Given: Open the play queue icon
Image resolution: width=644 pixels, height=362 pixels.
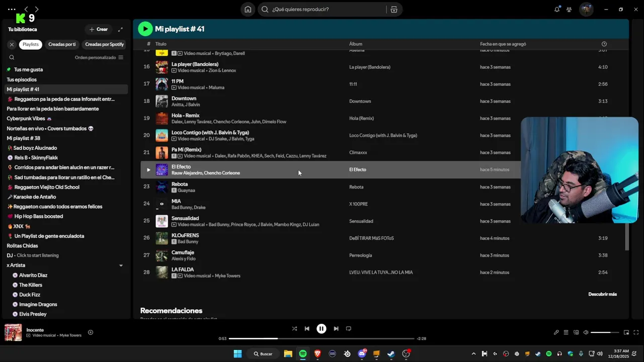Looking at the screenshot, I should coord(566,332).
